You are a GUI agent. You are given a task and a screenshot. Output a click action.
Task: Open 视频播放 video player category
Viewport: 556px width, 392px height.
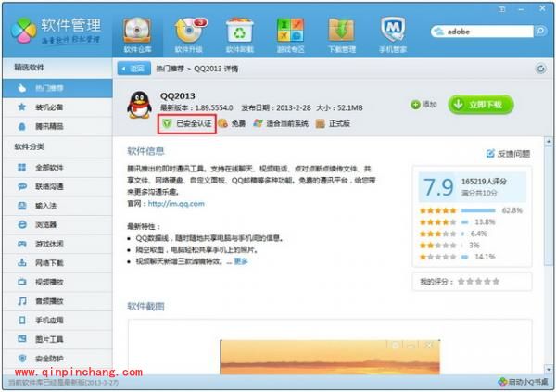click(x=50, y=282)
